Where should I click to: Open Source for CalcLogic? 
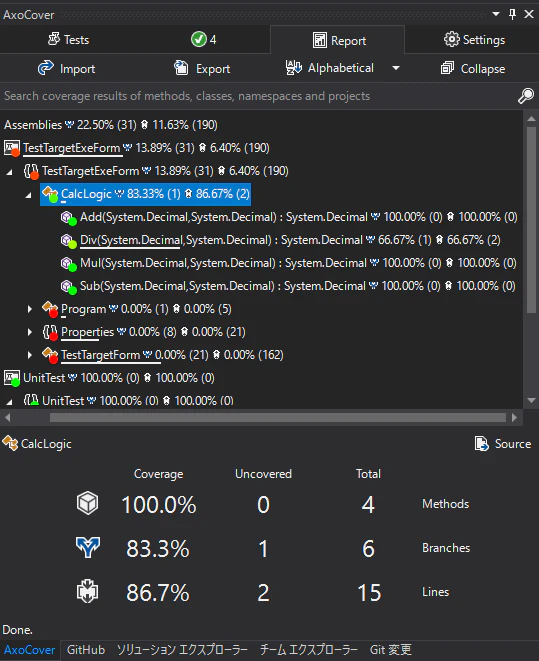pos(503,443)
